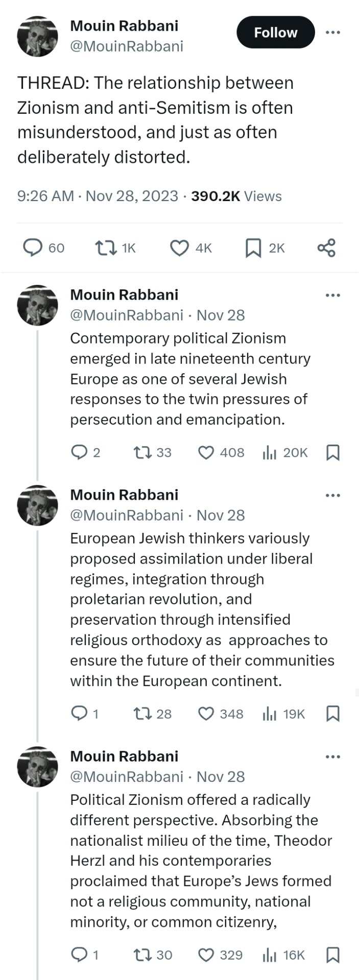This screenshot has width=359, height=980.
Task: Share the main thread post
Action: (326, 248)
